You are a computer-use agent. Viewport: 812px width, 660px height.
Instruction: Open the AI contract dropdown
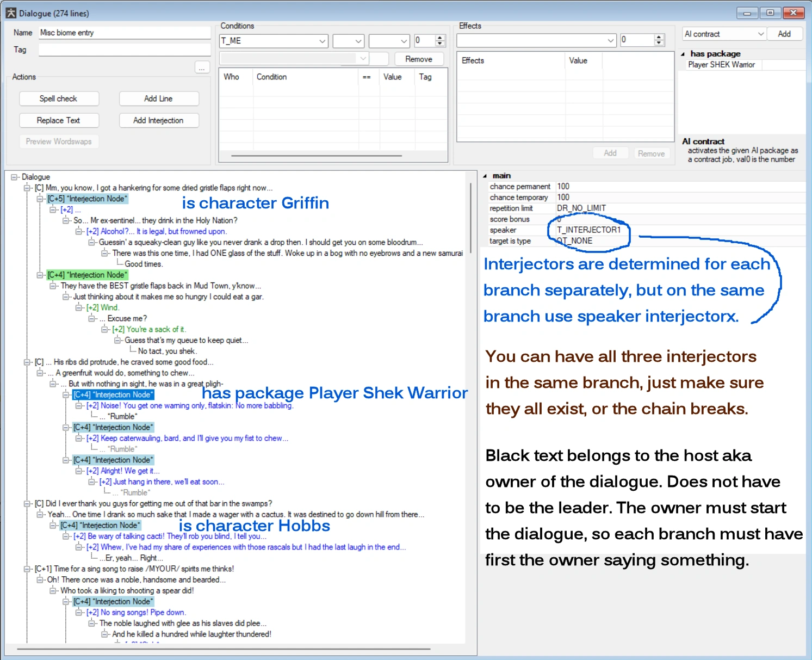(761, 34)
